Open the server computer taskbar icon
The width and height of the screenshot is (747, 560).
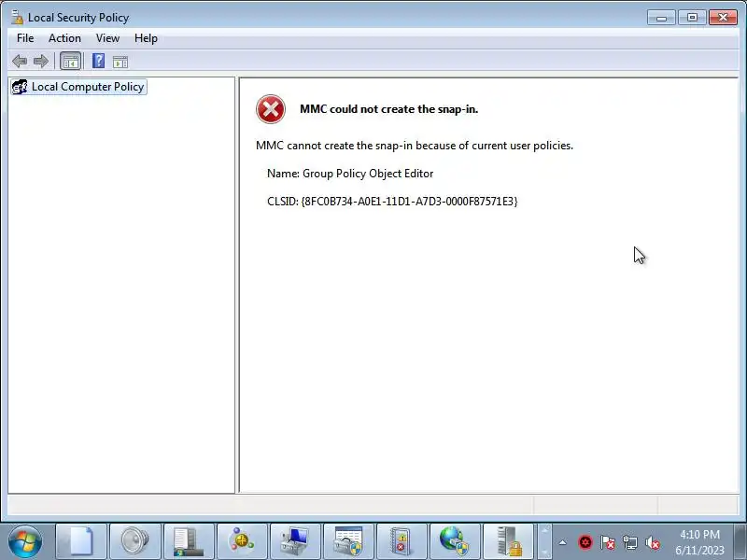(x=189, y=541)
